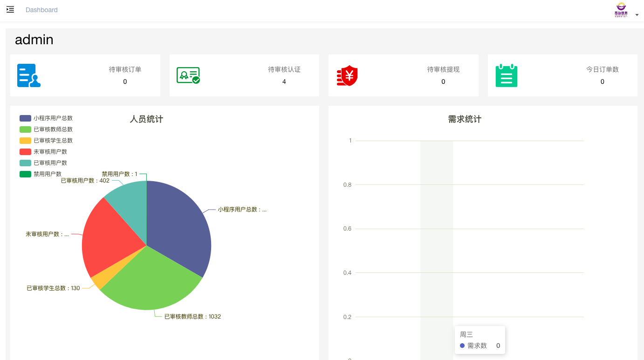Click the red yen shield withdrawal icon
Viewport: 644px width, 360px height.
[x=347, y=75]
